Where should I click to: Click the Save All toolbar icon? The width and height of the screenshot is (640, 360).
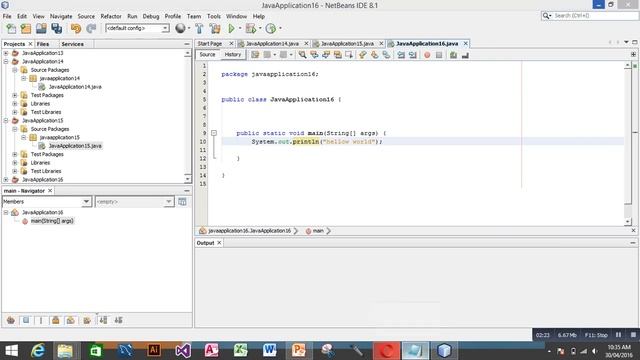tap(57, 28)
